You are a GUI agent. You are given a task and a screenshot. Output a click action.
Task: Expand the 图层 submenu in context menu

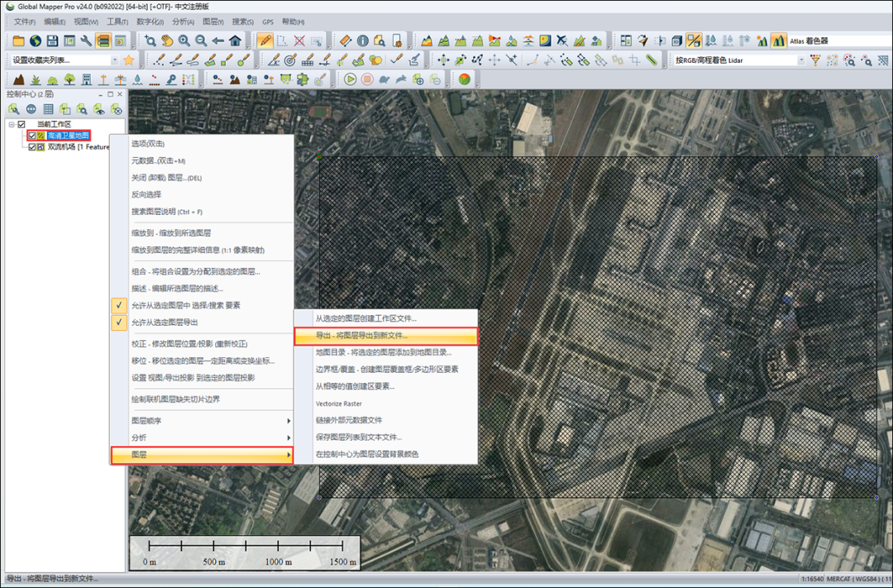[203, 455]
